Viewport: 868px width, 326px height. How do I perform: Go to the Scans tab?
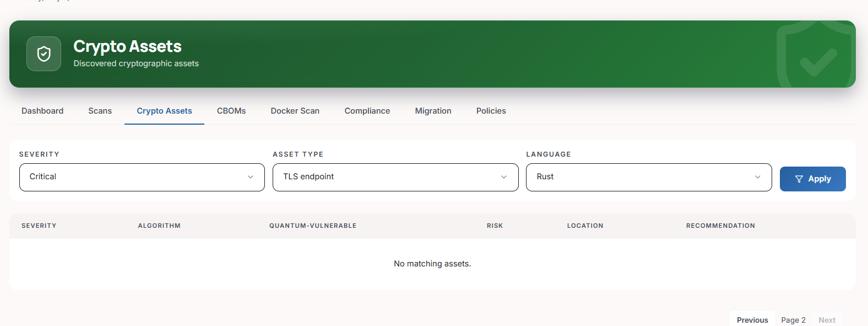point(100,111)
